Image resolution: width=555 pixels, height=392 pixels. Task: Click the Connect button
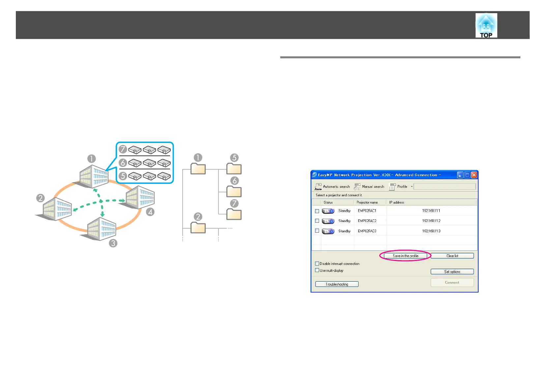tap(452, 283)
